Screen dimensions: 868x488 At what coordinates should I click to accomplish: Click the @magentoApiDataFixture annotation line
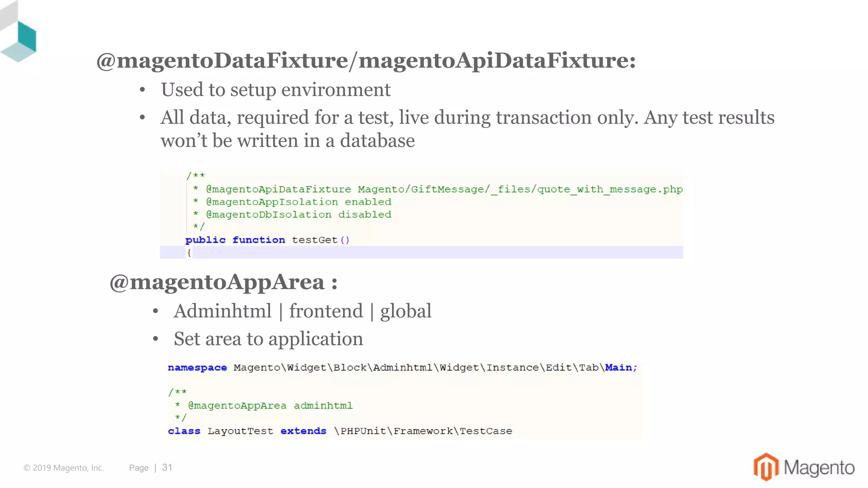point(438,189)
